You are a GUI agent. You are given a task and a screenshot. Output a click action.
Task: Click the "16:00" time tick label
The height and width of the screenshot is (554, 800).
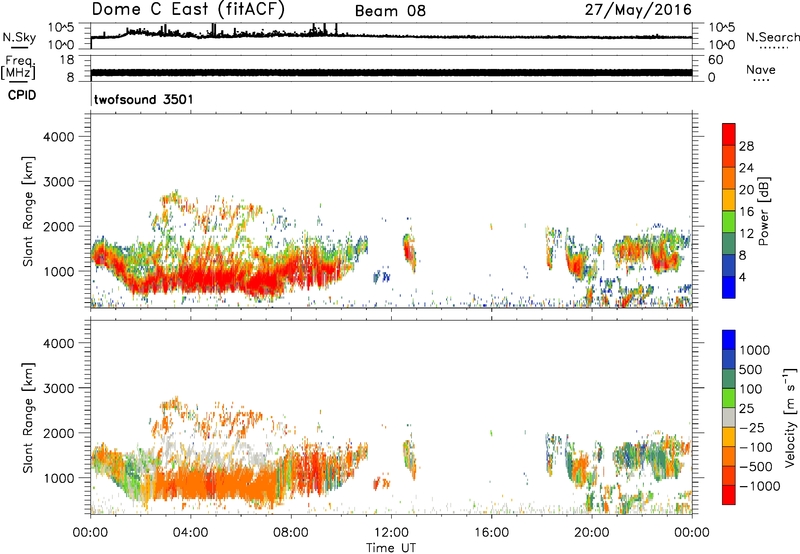[x=491, y=533]
